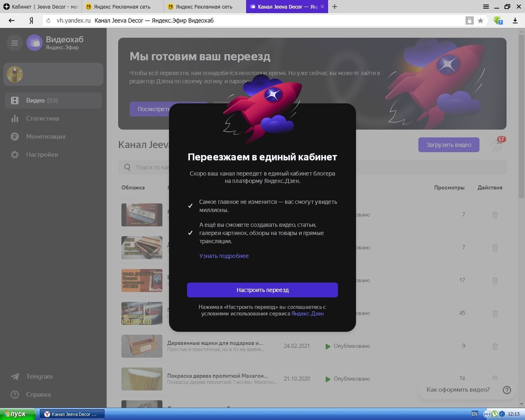Click the date 24.02.2021
Image resolution: width=525 pixels, height=420 pixels.
click(x=297, y=346)
